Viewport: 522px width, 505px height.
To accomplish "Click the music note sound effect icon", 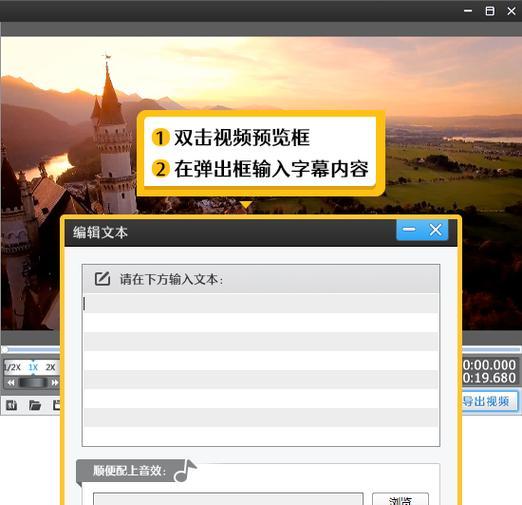I will (x=185, y=471).
